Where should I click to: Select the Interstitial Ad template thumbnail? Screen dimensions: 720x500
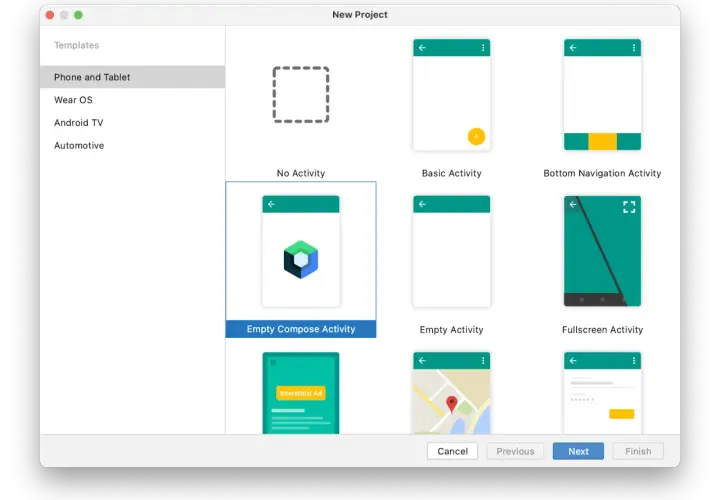point(301,393)
